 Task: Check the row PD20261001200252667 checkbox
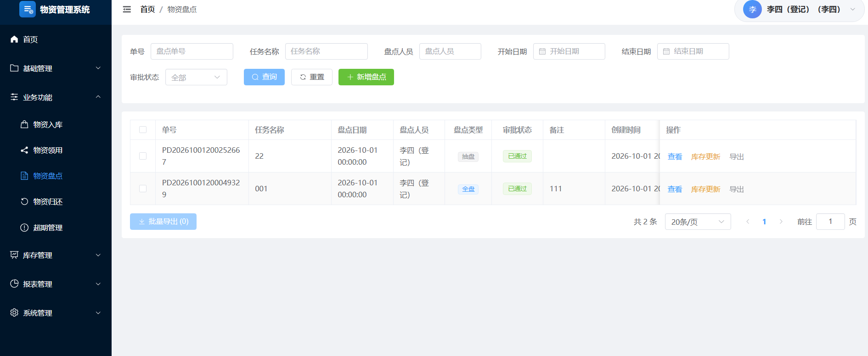143,156
